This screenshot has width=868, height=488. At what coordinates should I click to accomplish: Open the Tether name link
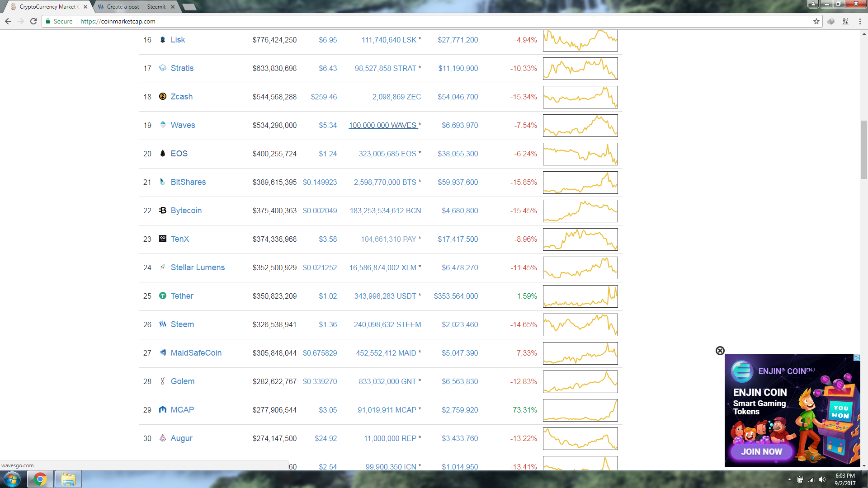182,296
